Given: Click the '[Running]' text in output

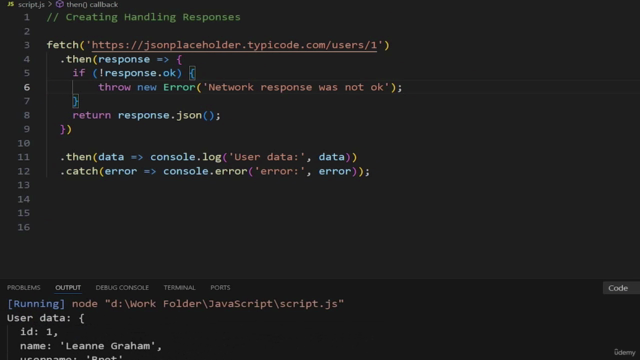Looking at the screenshot, I should coord(36,304).
